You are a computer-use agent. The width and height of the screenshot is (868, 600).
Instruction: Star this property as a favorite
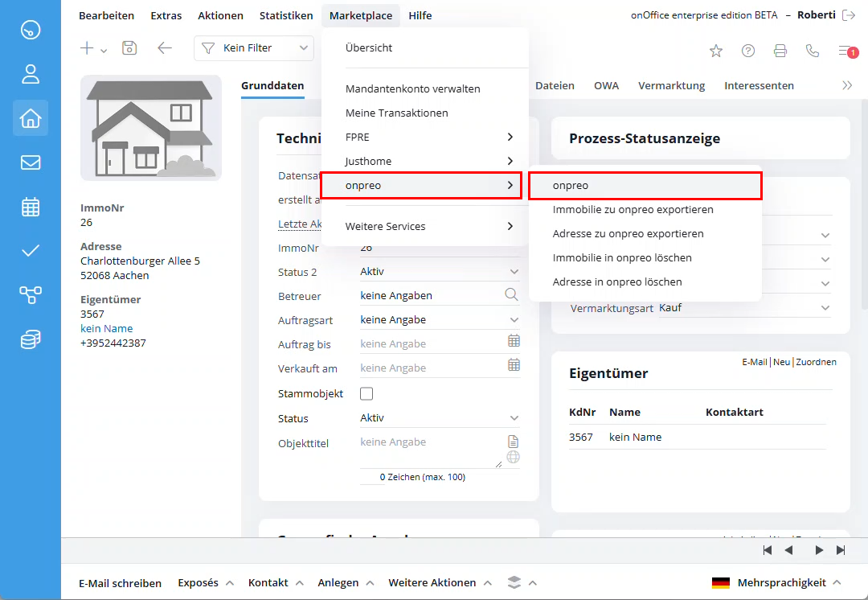tap(716, 50)
